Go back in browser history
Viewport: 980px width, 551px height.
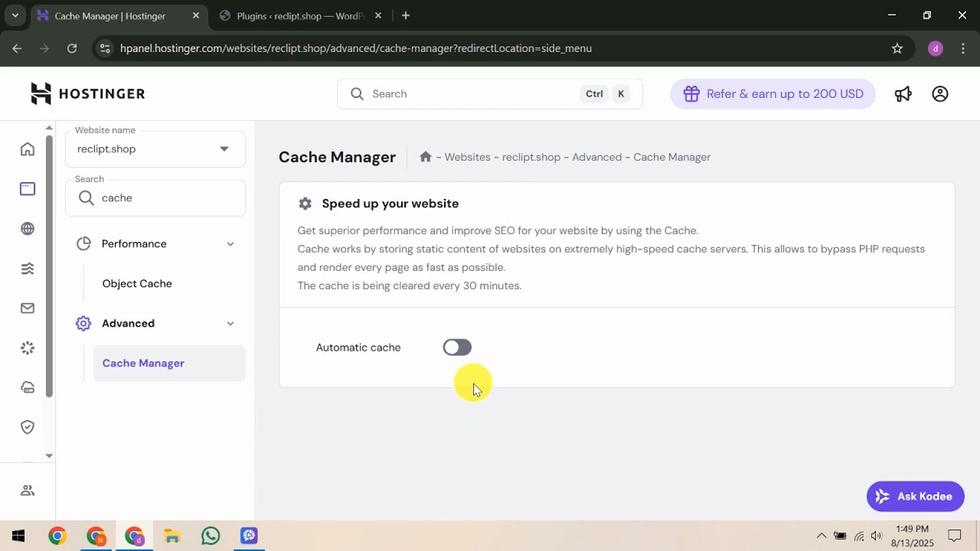click(17, 48)
